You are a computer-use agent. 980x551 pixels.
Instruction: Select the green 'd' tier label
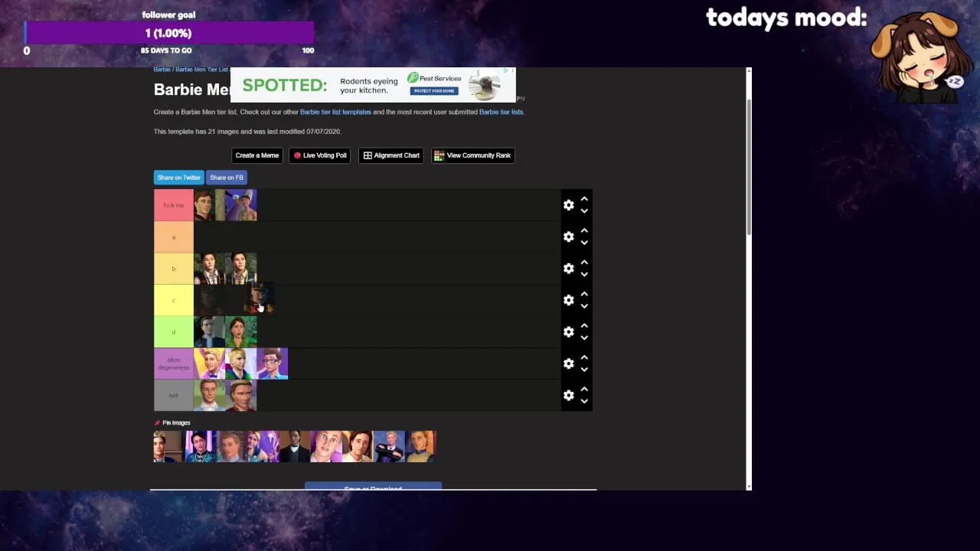tap(174, 332)
